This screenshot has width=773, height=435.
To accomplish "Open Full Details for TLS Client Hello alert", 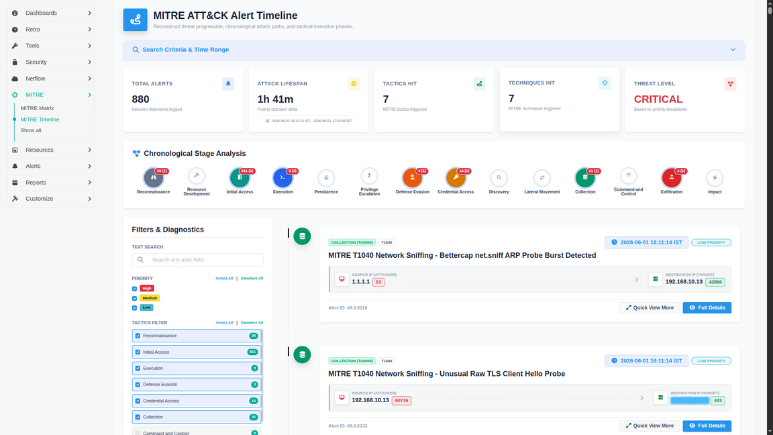I will 707,426.
